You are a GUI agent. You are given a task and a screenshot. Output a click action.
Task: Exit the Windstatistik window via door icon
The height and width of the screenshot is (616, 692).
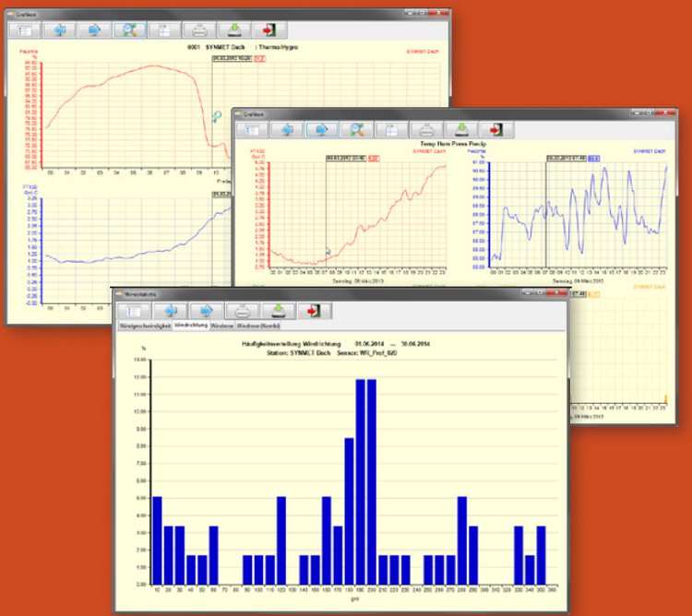pyautogui.click(x=316, y=311)
